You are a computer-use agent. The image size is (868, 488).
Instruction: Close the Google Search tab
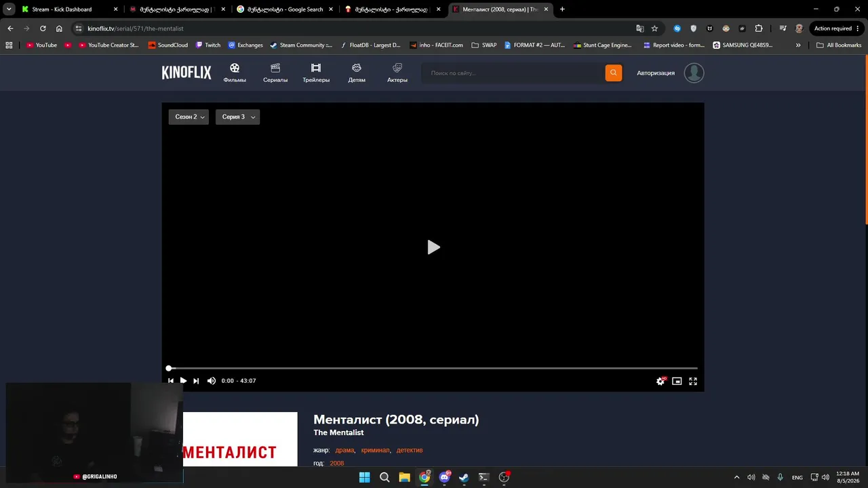[x=330, y=9]
